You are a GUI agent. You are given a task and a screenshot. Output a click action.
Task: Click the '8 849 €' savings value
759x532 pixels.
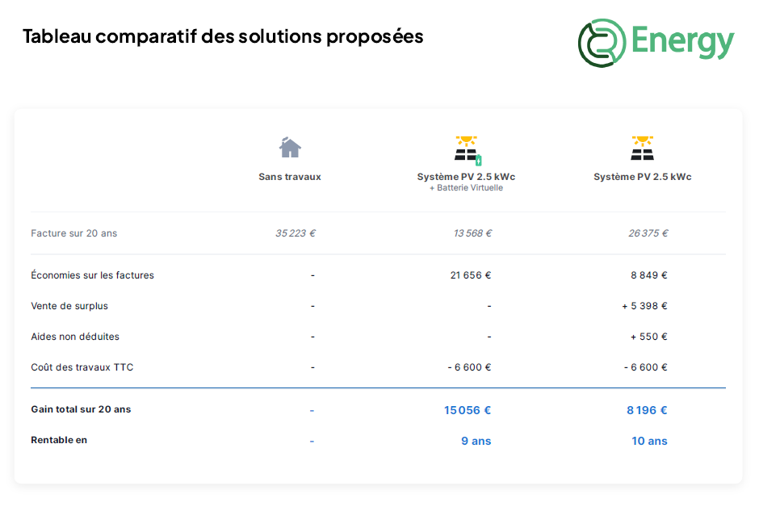648,275
